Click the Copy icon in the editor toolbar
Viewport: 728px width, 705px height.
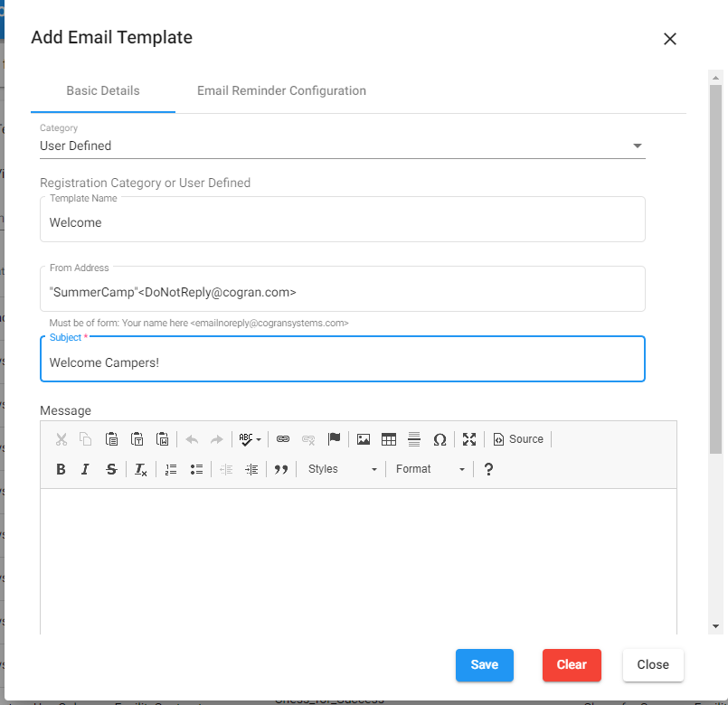86,439
